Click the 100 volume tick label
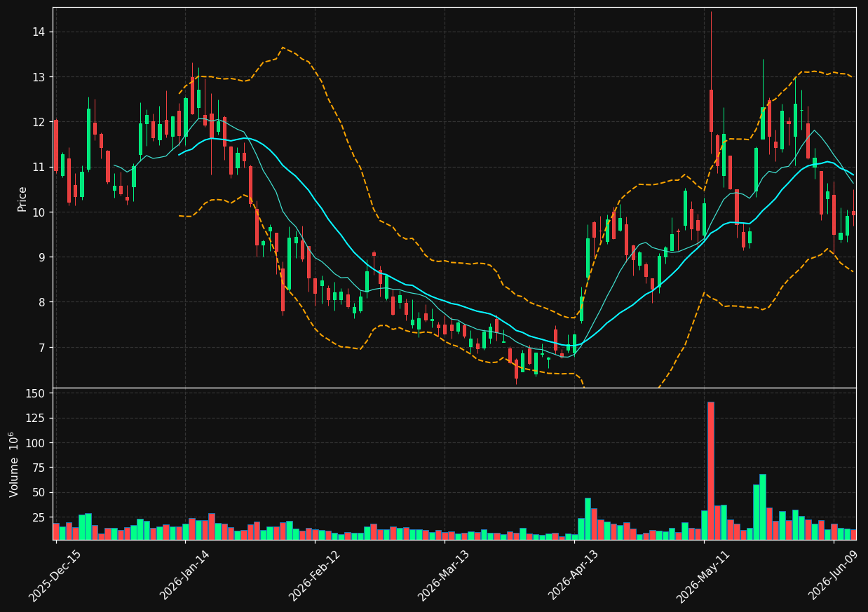 coord(36,443)
